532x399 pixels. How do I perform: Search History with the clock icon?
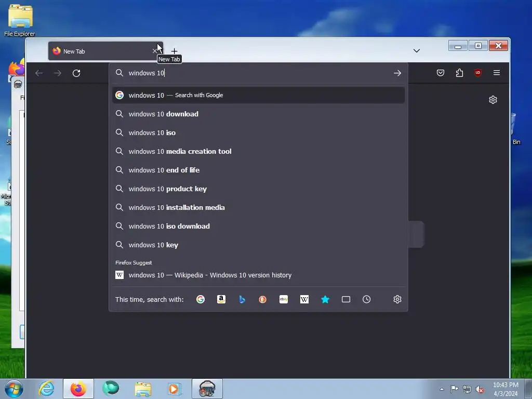[366, 299]
